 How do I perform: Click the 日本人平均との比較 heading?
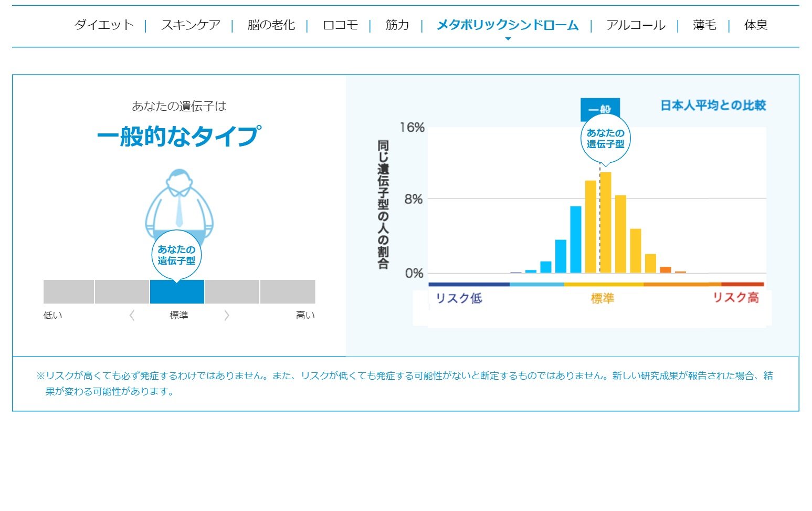tap(713, 105)
